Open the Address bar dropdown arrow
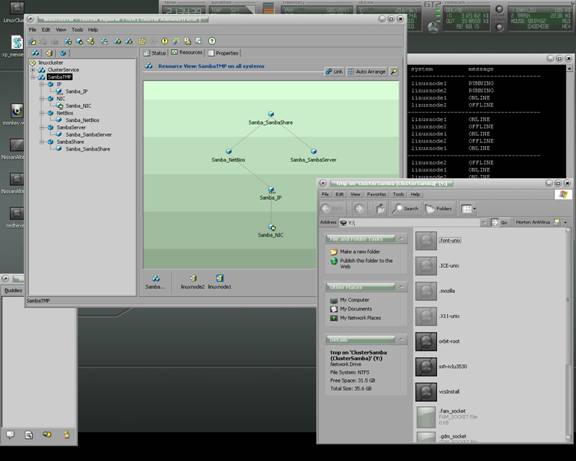Viewport: 576px width, 461px height. click(x=484, y=222)
